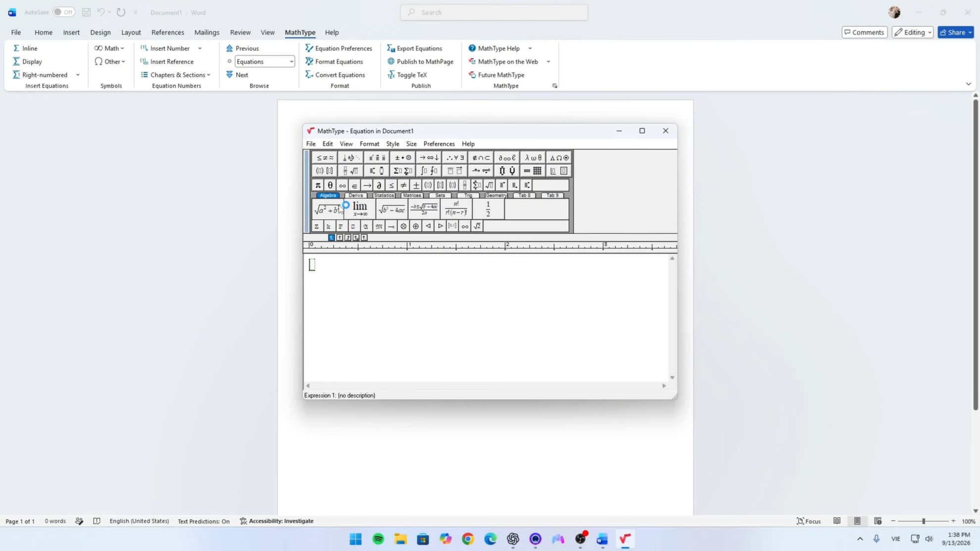Open MathType window Style menu
The image size is (980, 551).
click(392, 144)
